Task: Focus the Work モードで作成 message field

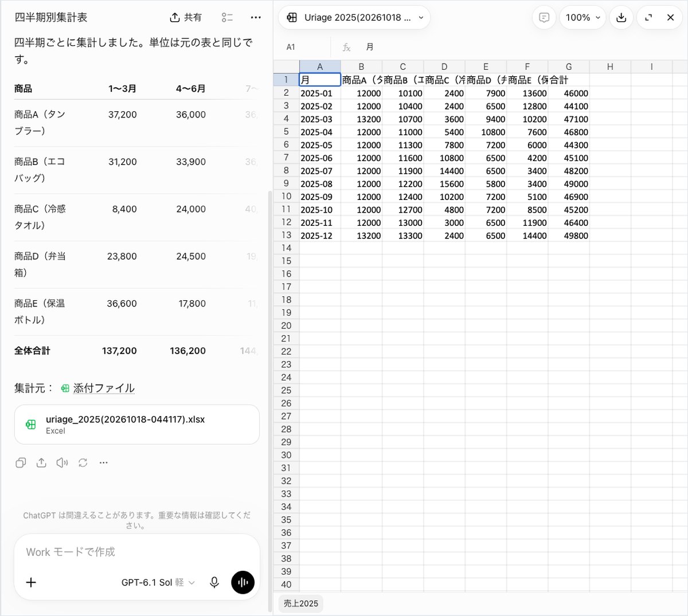Action: (137, 552)
